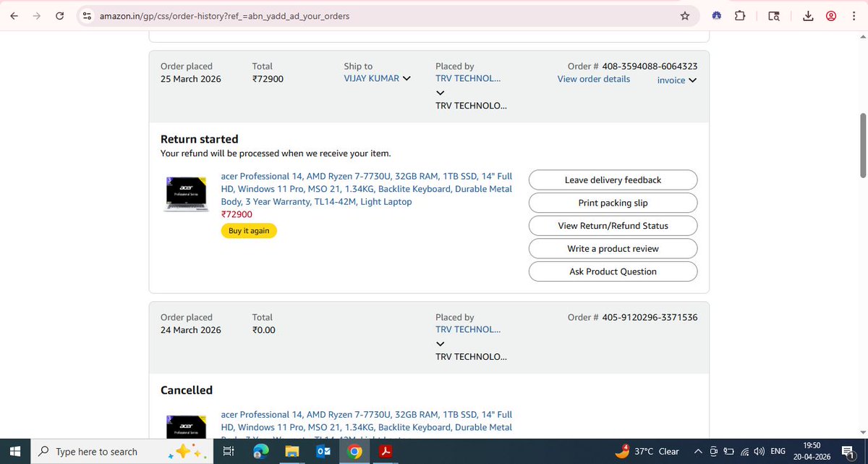Click the red ₹72900 item price

[x=237, y=214]
